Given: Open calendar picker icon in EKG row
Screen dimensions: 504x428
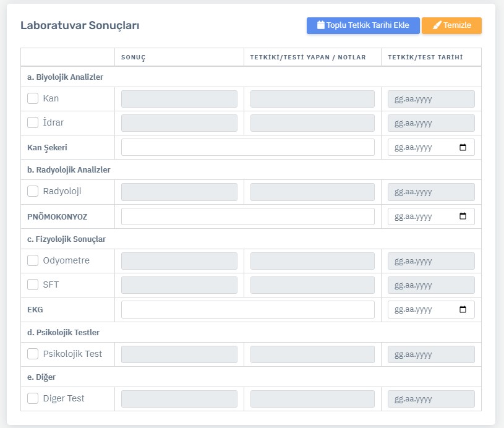Looking at the screenshot, I should (x=463, y=310).
